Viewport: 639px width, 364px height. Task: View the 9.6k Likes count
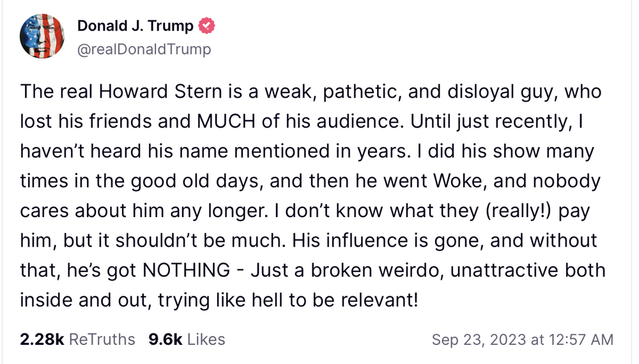coord(165,339)
